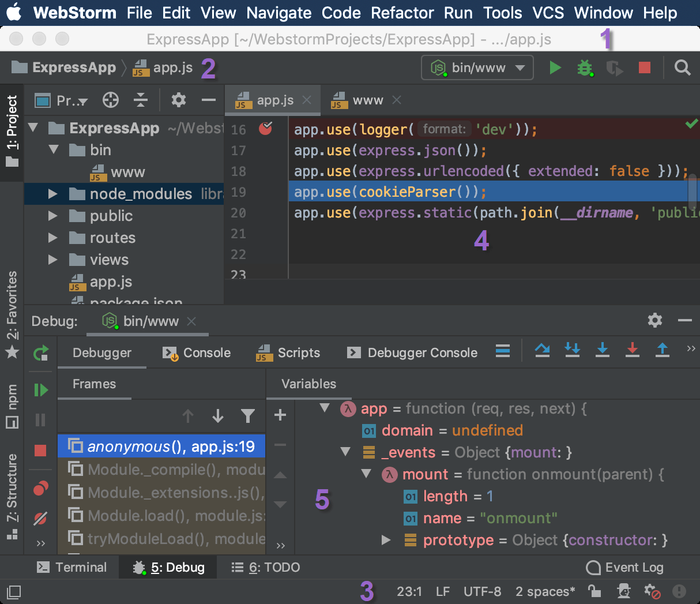Open bin/www run configuration dropdown
Viewport: 700px width, 604px height.
(x=477, y=68)
